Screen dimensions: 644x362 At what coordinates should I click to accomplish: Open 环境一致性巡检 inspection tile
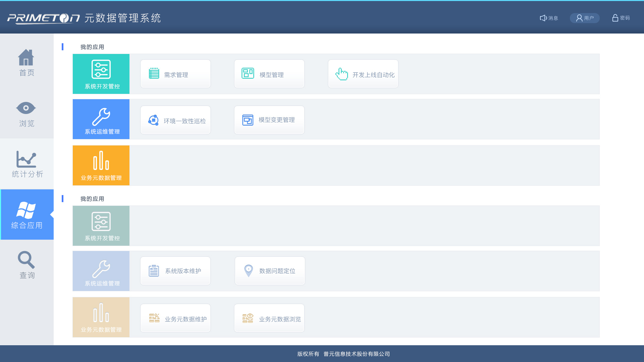pos(175,120)
